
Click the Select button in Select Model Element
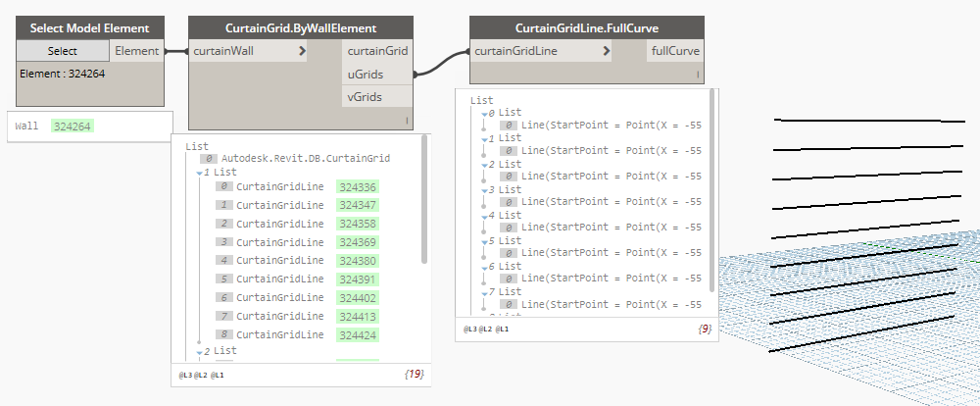click(x=63, y=51)
